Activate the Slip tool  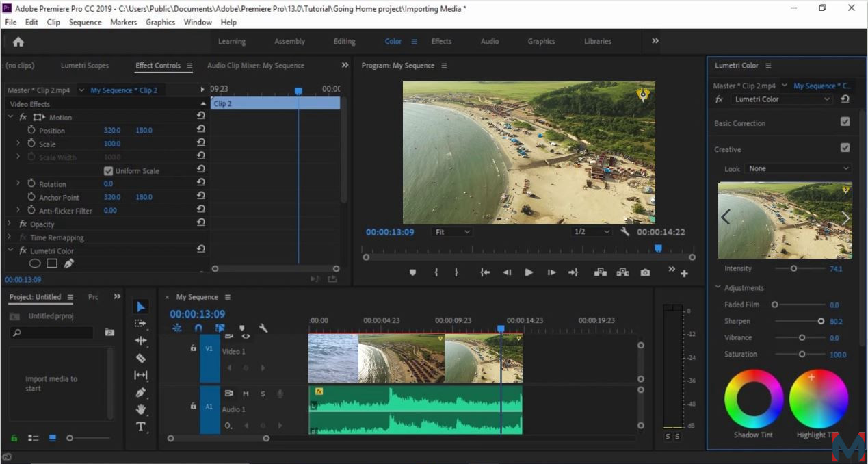[x=140, y=375]
